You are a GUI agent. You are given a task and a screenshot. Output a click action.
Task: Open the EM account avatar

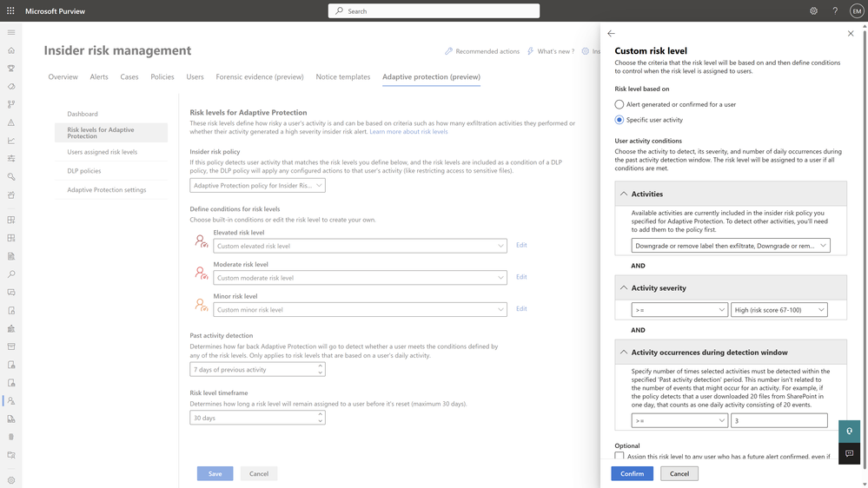tap(856, 11)
